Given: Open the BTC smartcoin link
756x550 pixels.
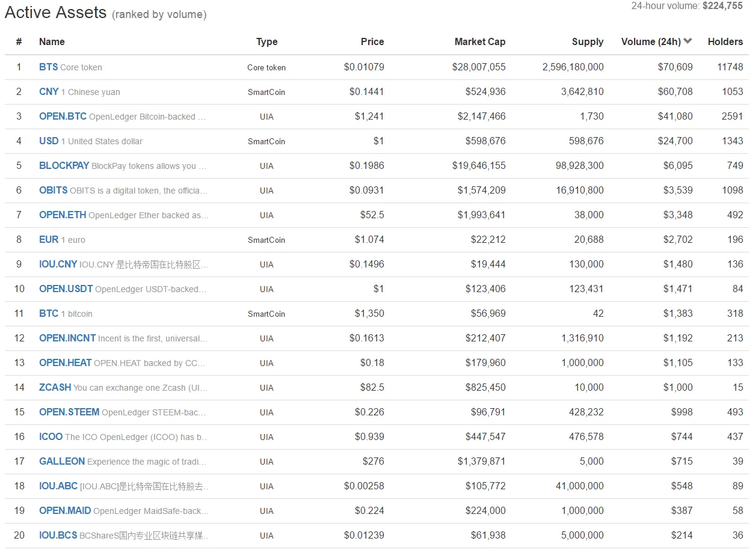Looking at the screenshot, I should click(x=49, y=314).
